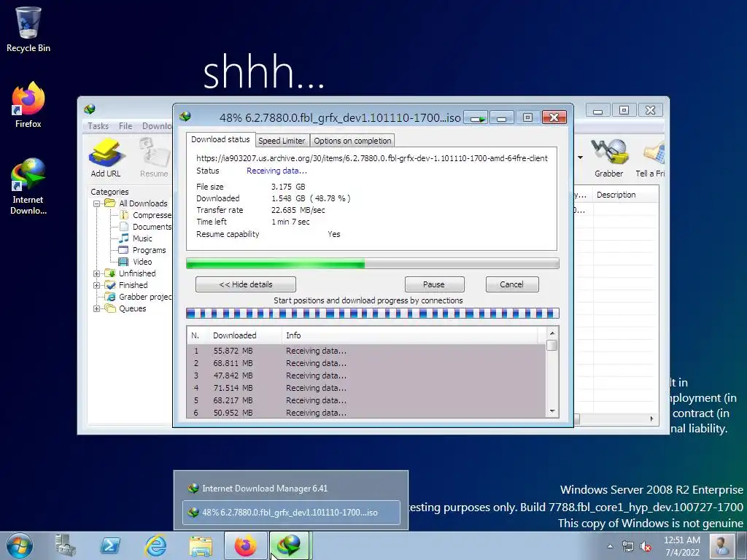
Task: Expand the Unfinished tree node
Action: pos(96,273)
